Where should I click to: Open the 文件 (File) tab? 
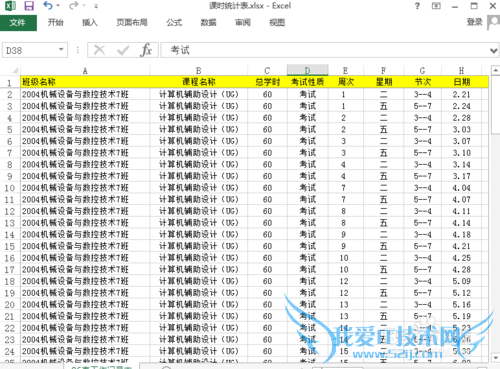(x=18, y=23)
